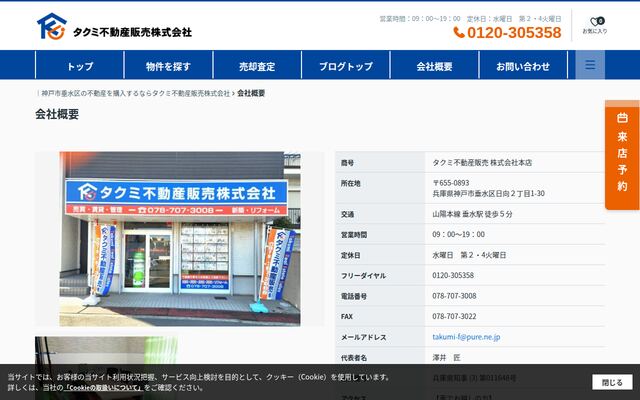
Task: Open the favorites heart icon
Action: (x=596, y=21)
